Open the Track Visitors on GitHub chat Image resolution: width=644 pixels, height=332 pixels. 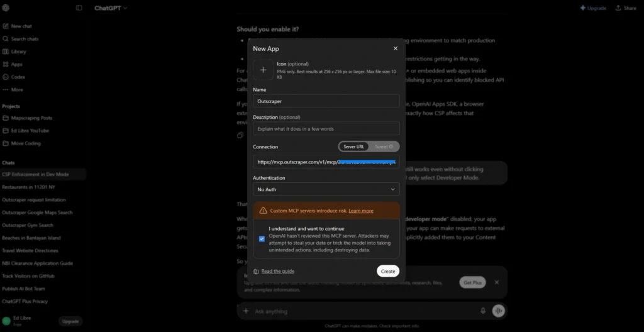point(28,276)
